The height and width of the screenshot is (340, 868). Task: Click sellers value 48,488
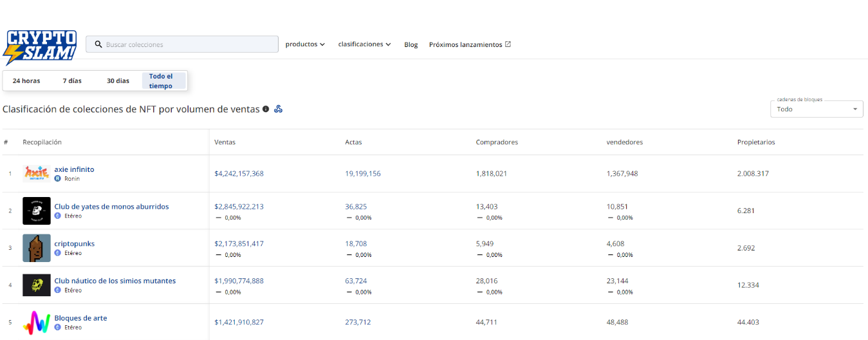coord(618,322)
